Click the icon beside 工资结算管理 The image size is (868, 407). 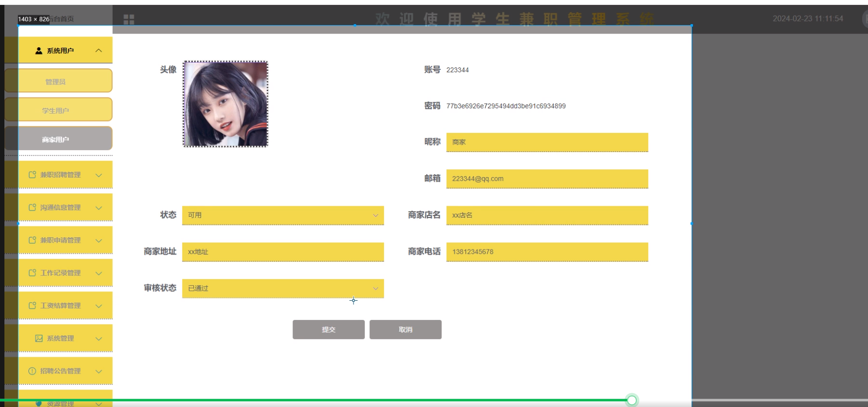[x=32, y=306]
